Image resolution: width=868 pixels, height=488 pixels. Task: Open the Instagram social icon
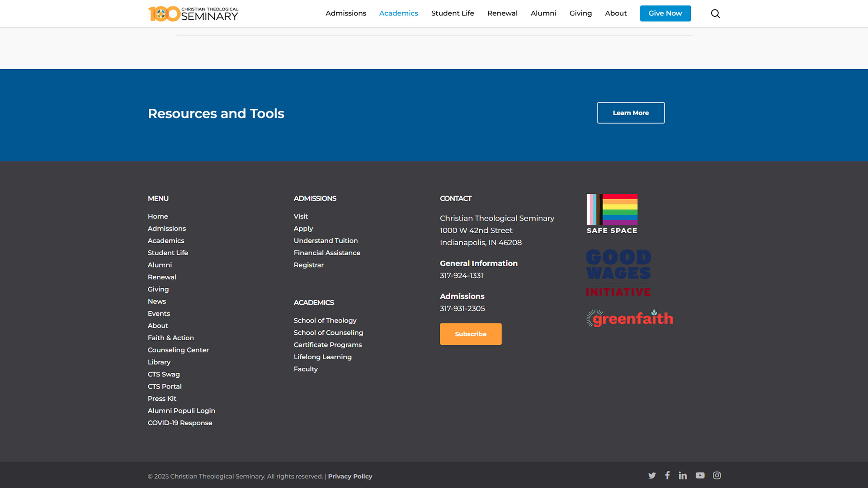pyautogui.click(x=717, y=475)
